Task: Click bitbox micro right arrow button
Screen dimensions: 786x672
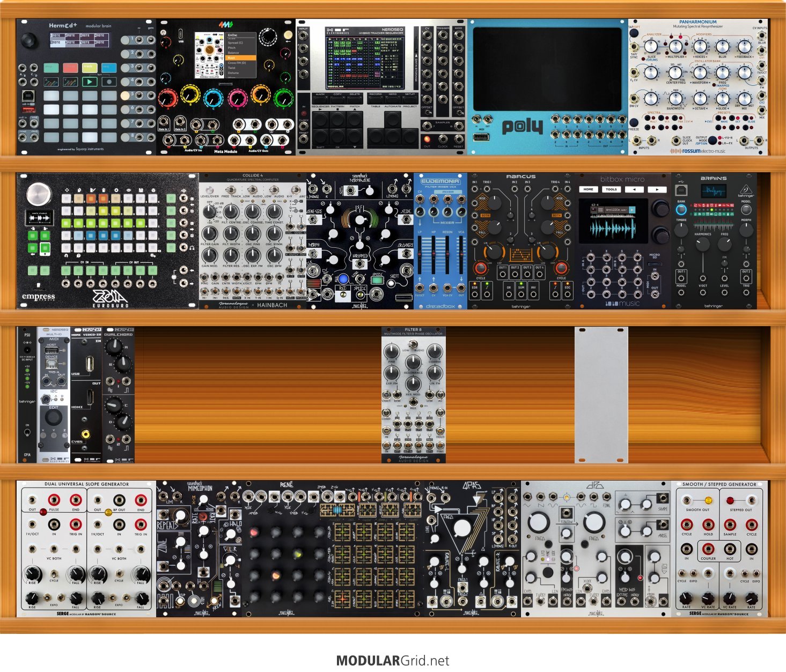Action: click(x=657, y=189)
